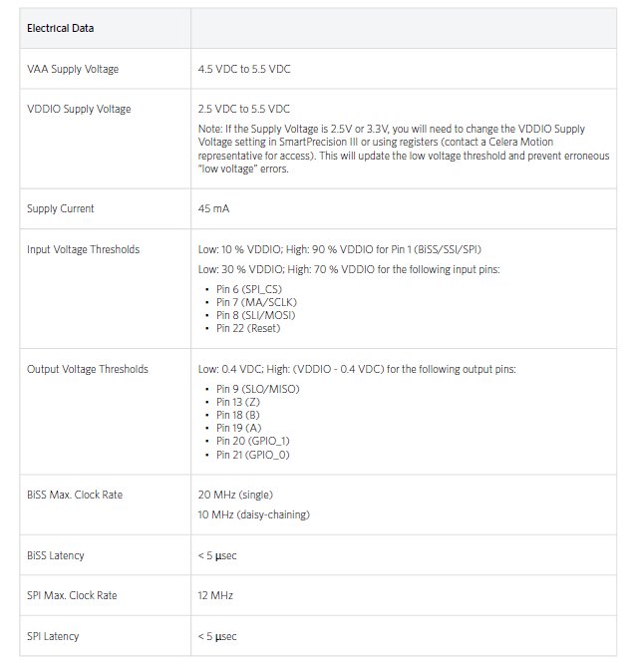
Task: Click the Pin 9 (SLO/MISO) list item
Action: tap(258, 388)
